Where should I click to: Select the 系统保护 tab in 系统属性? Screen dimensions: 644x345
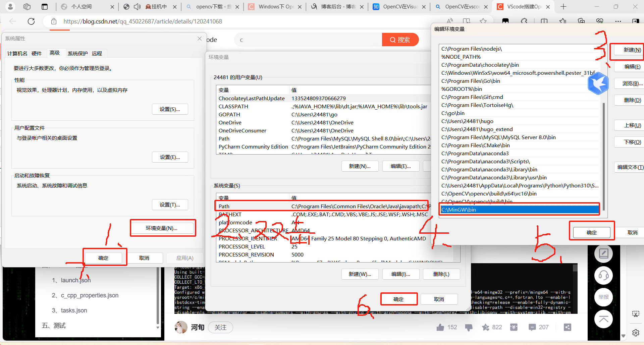(78, 53)
